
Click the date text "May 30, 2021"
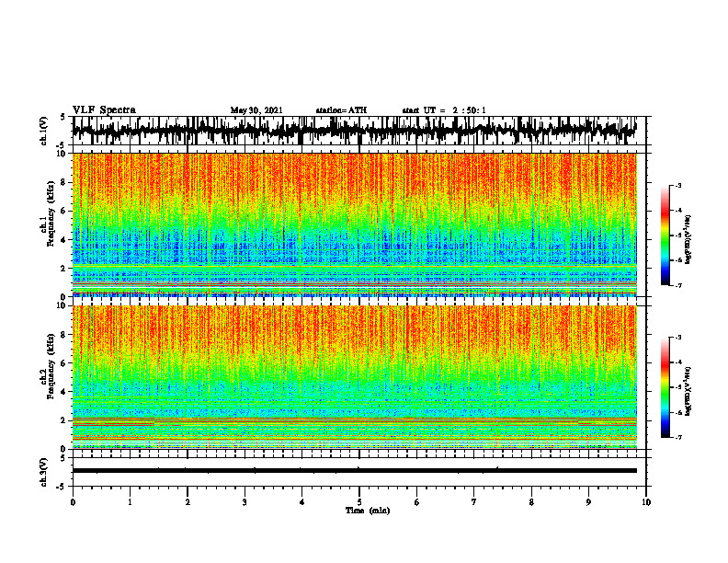(256, 110)
